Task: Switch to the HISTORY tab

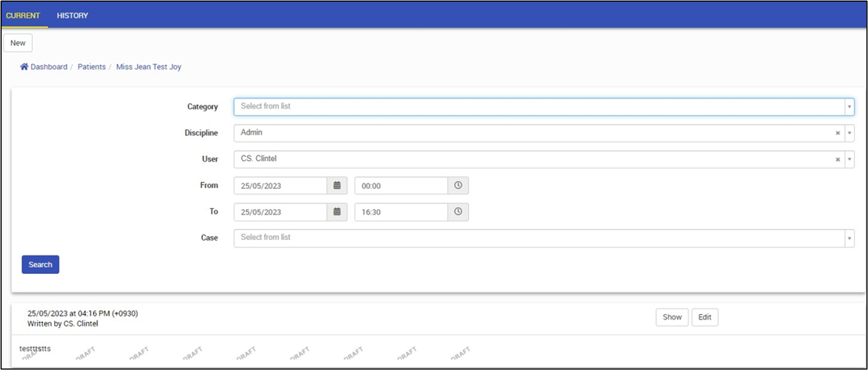Action: pos(72,15)
